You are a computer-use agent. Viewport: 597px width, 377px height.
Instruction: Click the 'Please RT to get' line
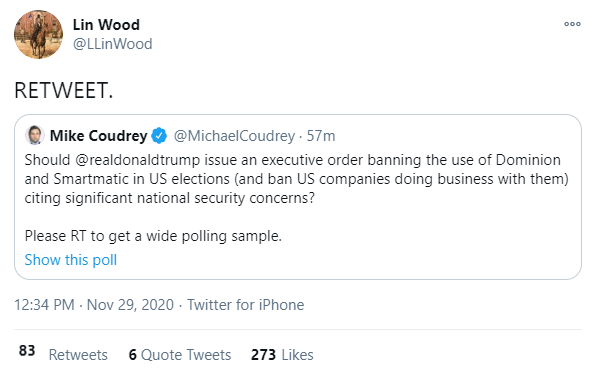153,236
